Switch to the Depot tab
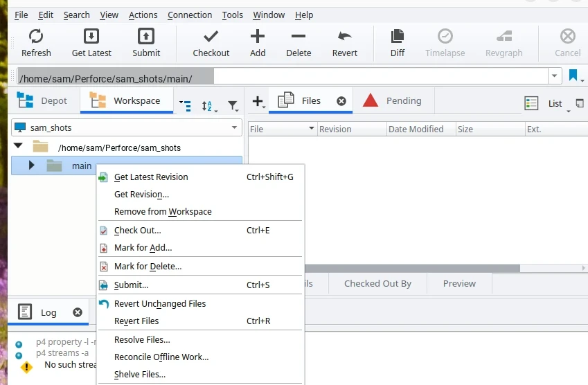This screenshot has height=385, width=588. coord(44,100)
